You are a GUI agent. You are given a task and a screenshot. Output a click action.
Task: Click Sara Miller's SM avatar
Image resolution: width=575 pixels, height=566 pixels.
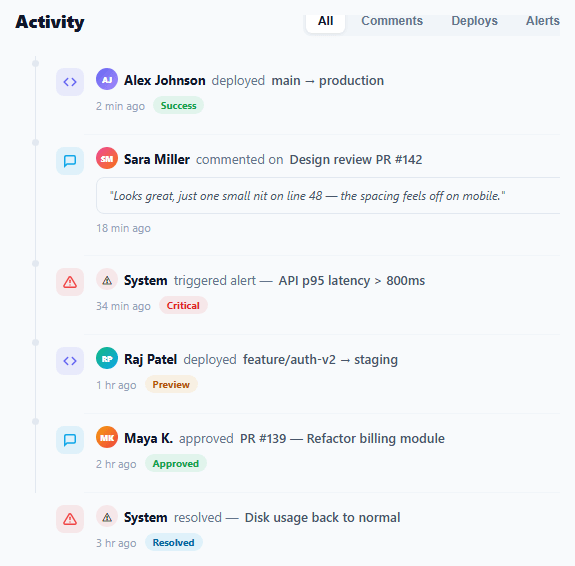click(107, 158)
